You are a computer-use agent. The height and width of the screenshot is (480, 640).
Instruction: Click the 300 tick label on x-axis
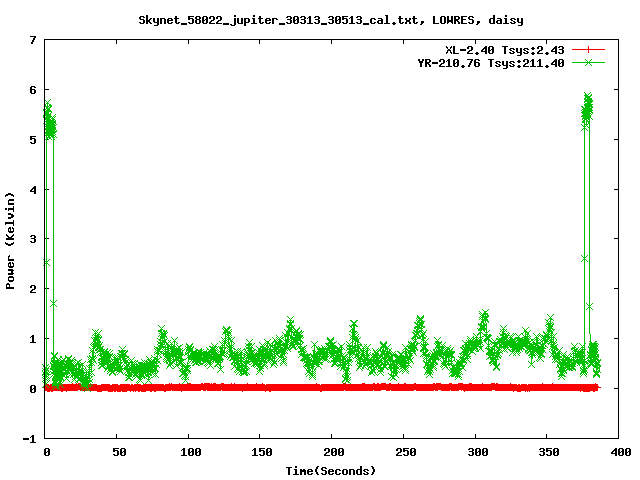475,452
